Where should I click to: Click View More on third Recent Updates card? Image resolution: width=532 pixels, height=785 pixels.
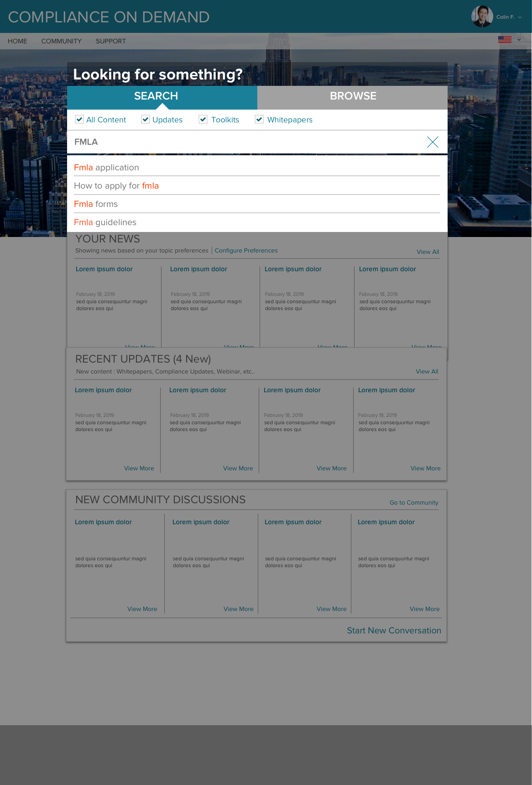click(332, 468)
